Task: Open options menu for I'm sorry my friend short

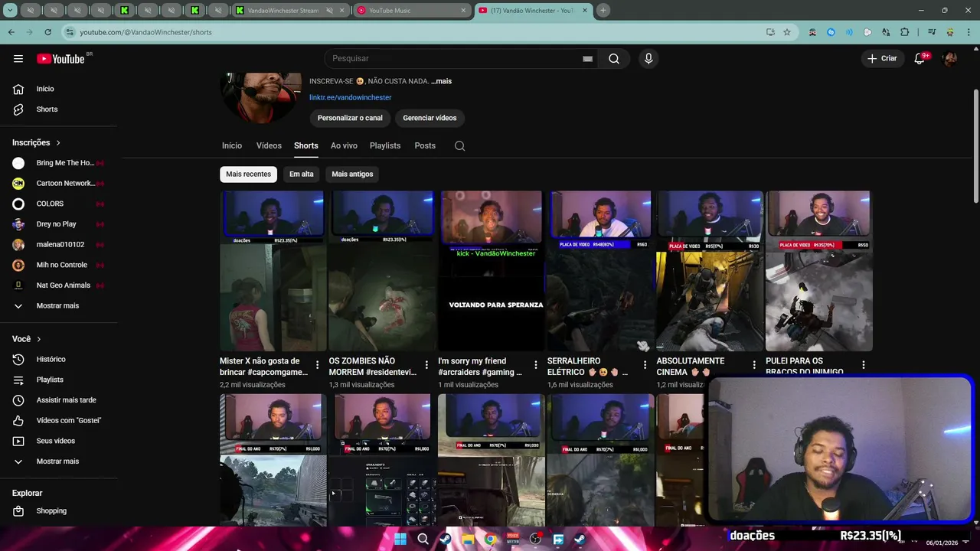Action: click(x=536, y=365)
